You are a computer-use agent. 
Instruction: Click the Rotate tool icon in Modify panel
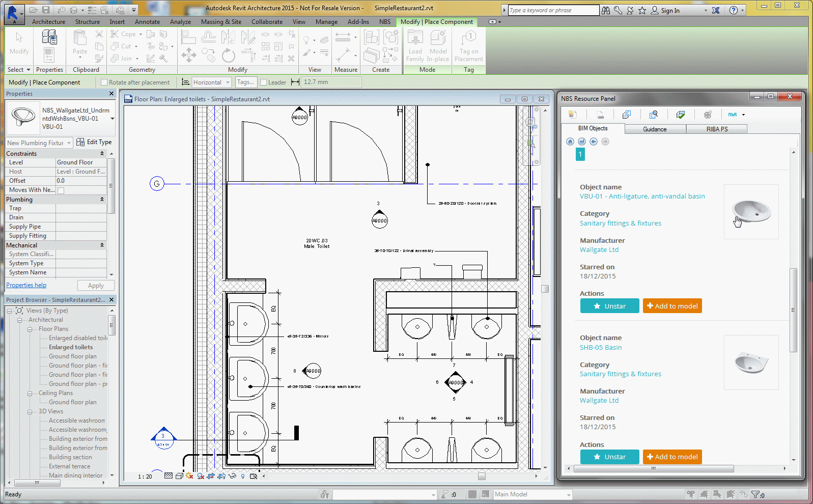(x=229, y=55)
